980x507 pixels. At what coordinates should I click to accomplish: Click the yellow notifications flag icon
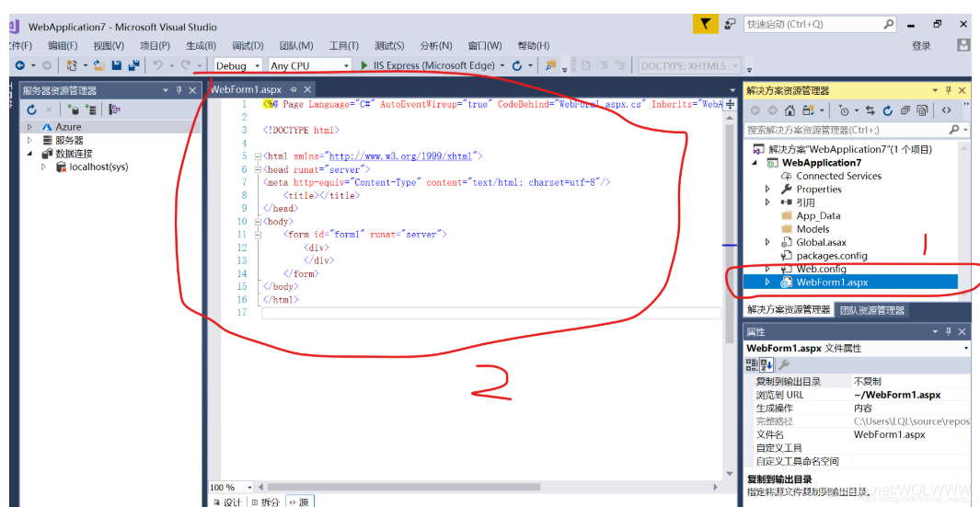pyautogui.click(x=705, y=24)
